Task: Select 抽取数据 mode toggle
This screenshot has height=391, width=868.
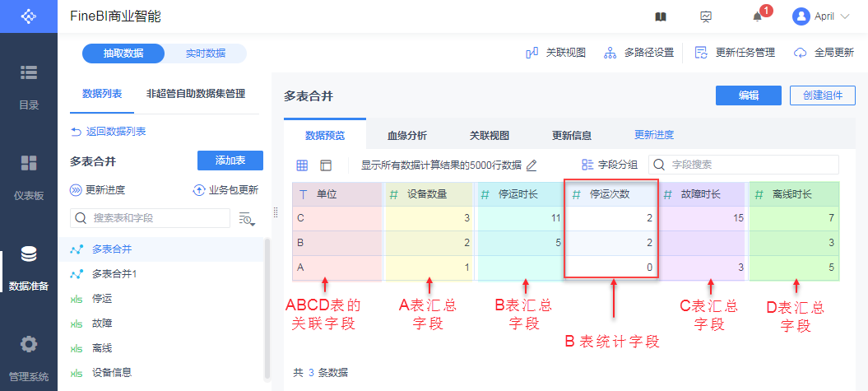Action: (123, 54)
